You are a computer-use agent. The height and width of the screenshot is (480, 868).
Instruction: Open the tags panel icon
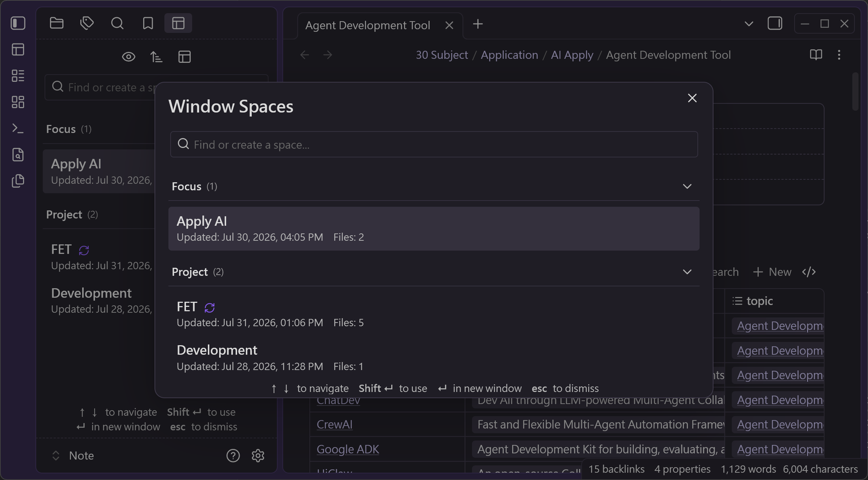pyautogui.click(x=87, y=23)
